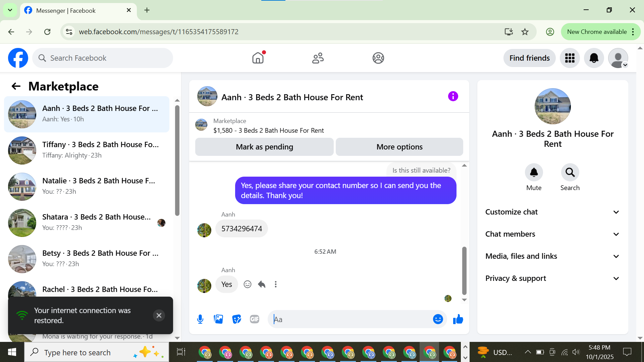Choose a GIF for the message
This screenshot has height=362, width=644.
tap(255, 319)
